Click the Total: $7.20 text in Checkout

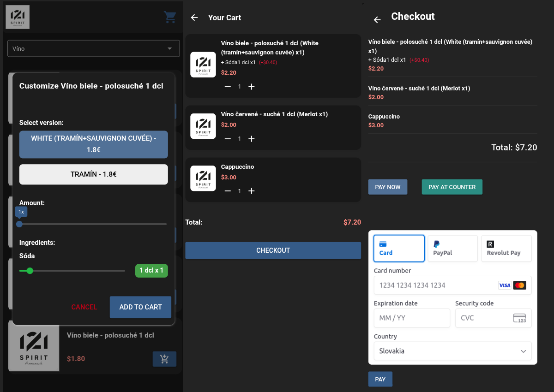[x=514, y=148]
